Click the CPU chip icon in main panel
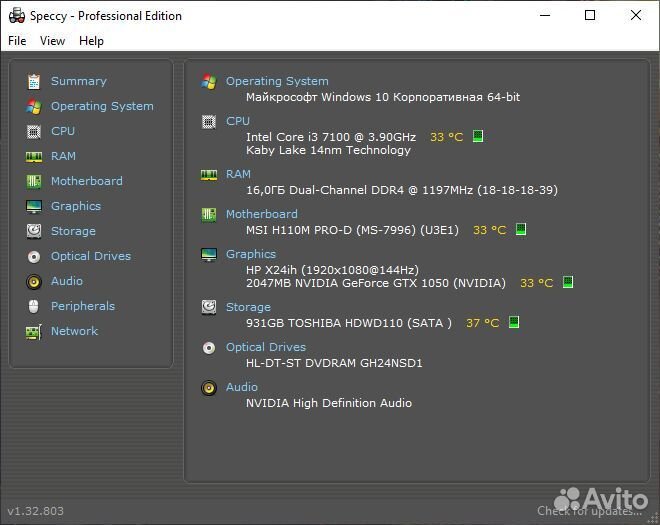The image size is (660, 525). [x=209, y=122]
